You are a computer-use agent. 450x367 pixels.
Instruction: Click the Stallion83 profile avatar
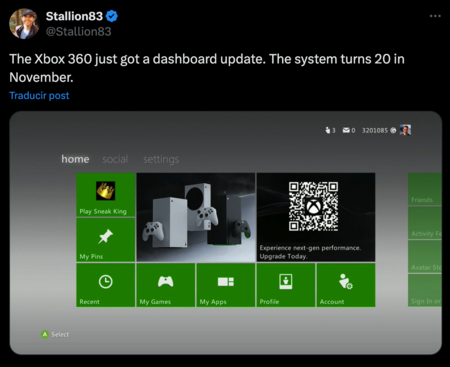[24, 24]
